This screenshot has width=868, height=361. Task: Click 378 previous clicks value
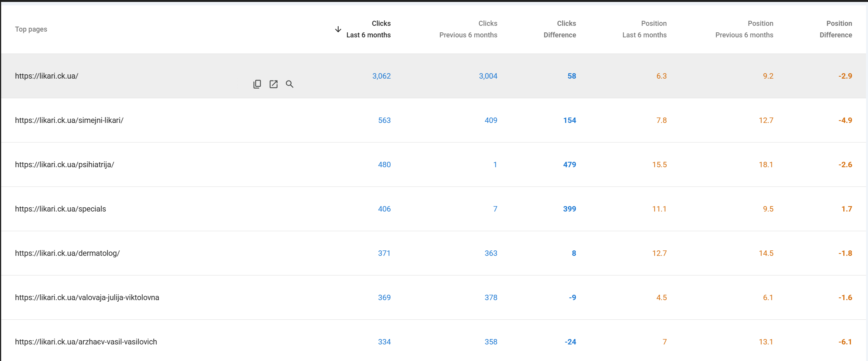(491, 297)
